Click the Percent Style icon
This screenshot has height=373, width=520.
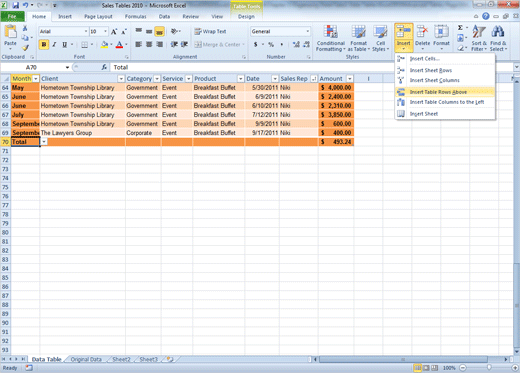271,44
